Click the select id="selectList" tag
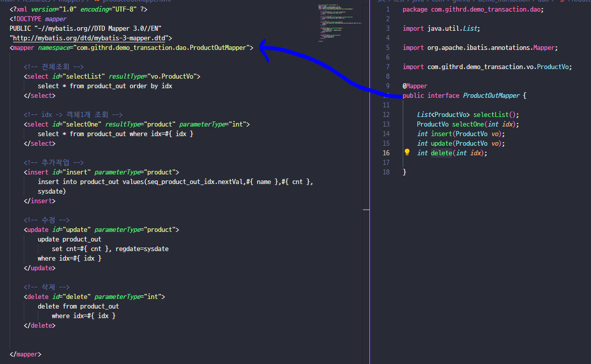 click(112, 76)
